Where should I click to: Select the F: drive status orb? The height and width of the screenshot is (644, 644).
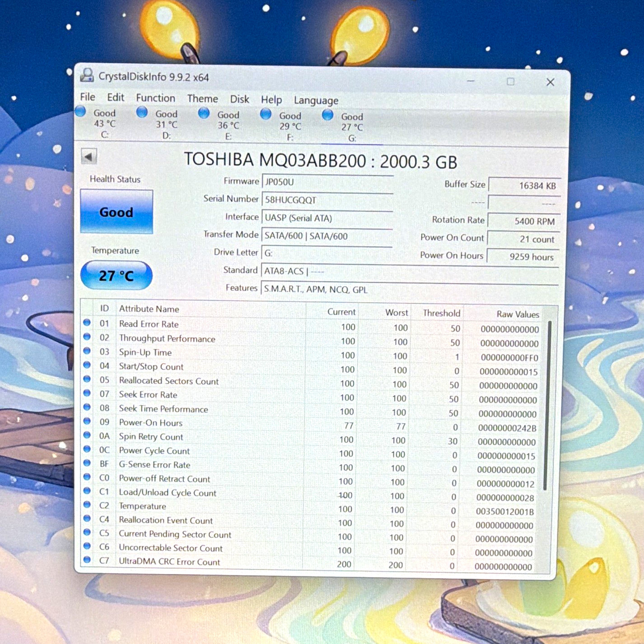[x=266, y=114]
